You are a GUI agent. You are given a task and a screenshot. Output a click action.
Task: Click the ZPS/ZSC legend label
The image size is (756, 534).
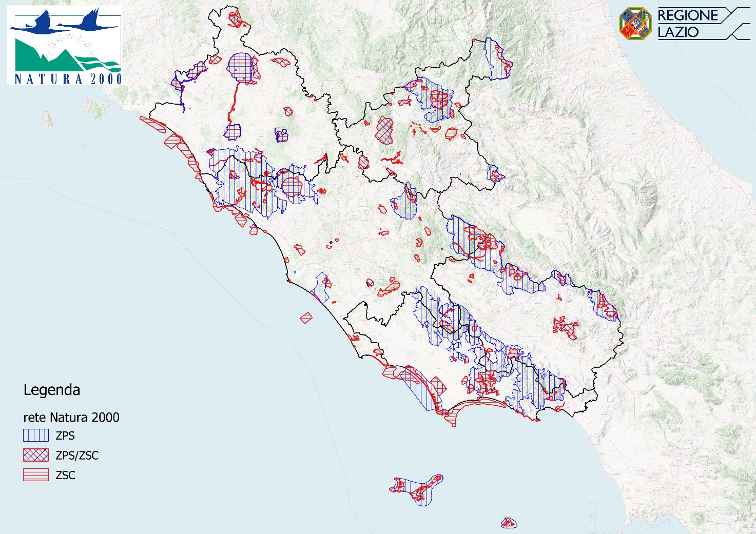[x=77, y=455]
